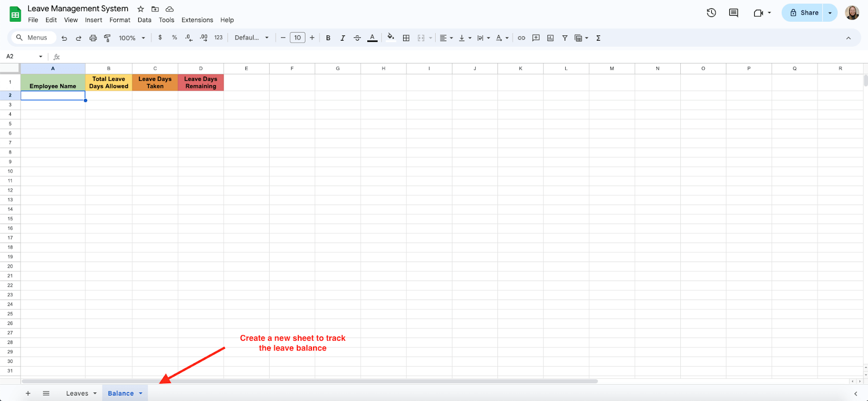The height and width of the screenshot is (401, 868).
Task: Select the Leave Days Remaining header cell
Action: 201,82
